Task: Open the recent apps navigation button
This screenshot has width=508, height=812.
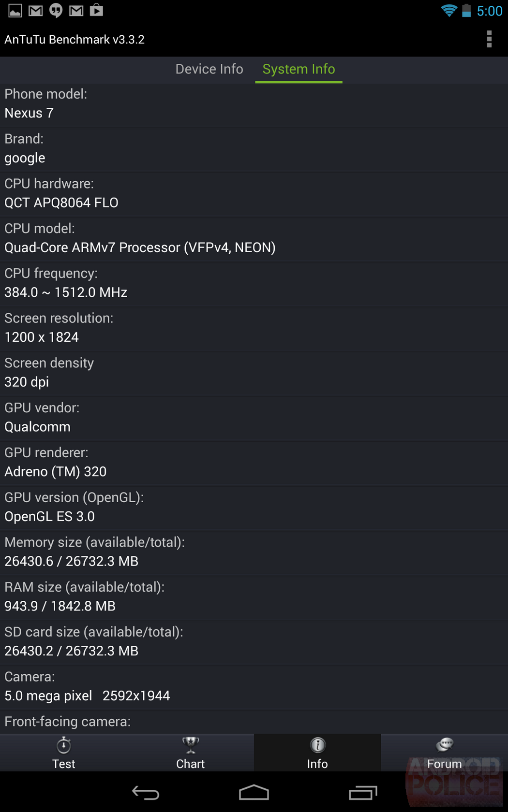Action: point(363,793)
